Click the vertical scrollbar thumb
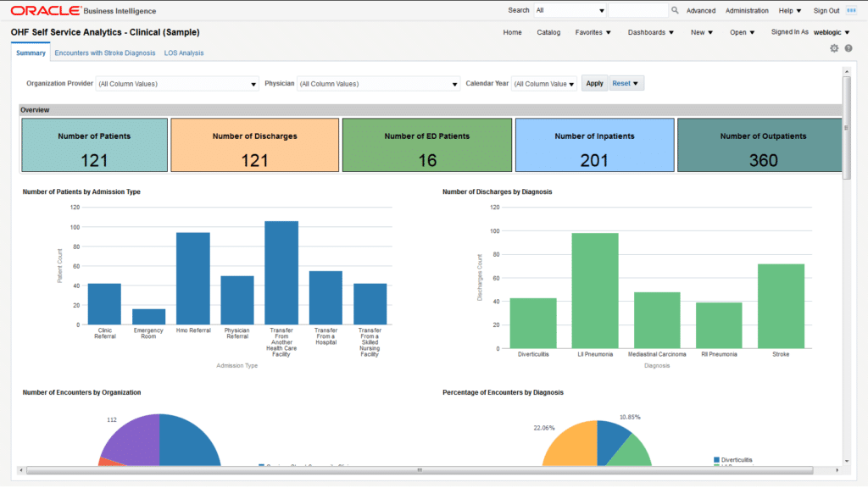Screen dimensions: 868x488 coord(847,128)
